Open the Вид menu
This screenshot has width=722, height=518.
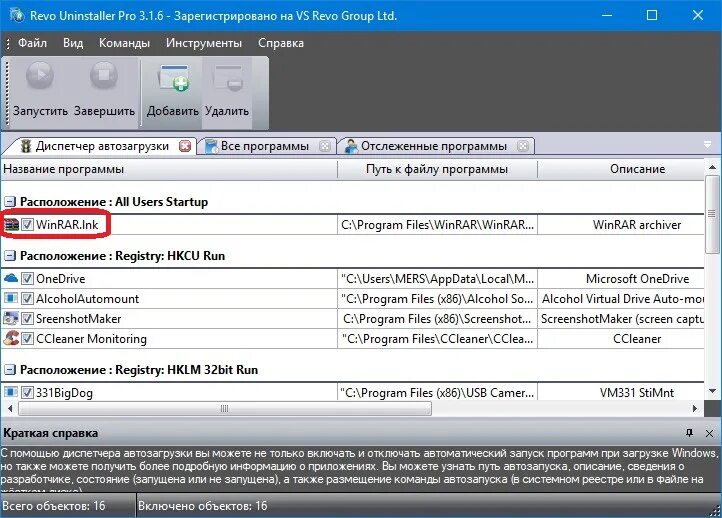coord(73,43)
